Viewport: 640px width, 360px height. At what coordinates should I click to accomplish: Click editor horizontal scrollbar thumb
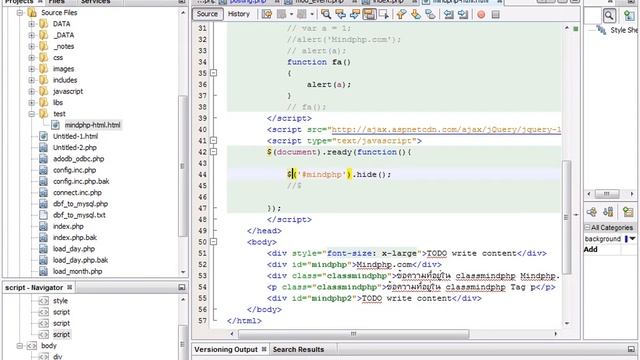353,334
